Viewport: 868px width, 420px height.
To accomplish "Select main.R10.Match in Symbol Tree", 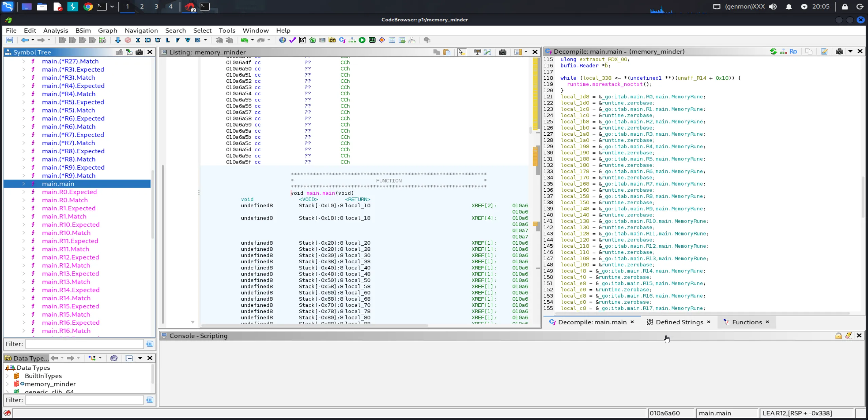I will pos(66,233).
